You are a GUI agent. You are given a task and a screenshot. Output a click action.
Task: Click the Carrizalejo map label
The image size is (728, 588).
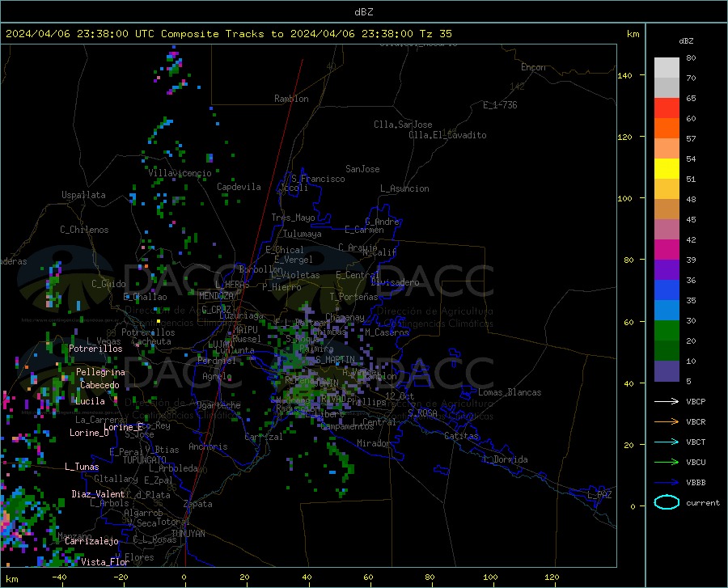[x=91, y=541]
